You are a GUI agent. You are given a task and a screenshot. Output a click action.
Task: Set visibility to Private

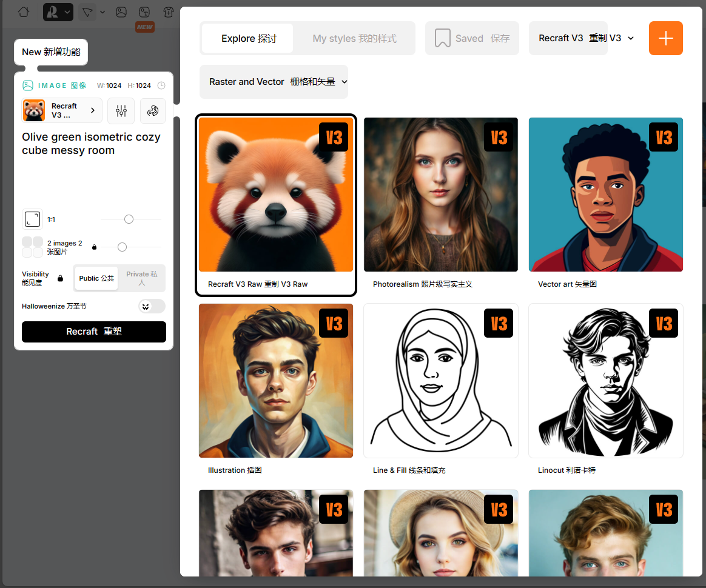click(x=142, y=278)
